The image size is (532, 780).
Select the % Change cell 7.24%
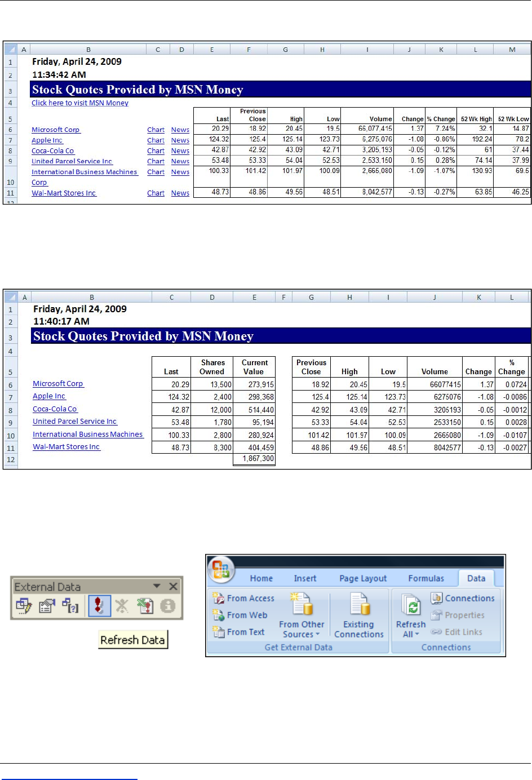coord(441,129)
